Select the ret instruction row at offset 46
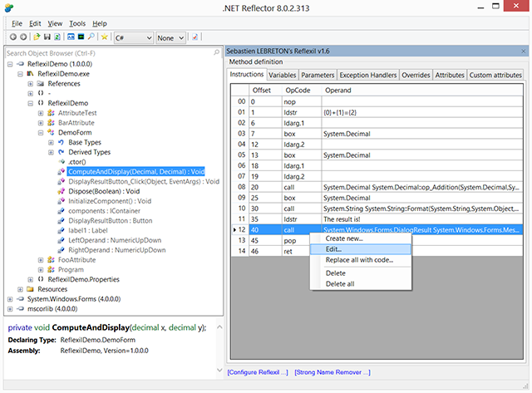The width and height of the screenshot is (532, 393). click(x=377, y=251)
